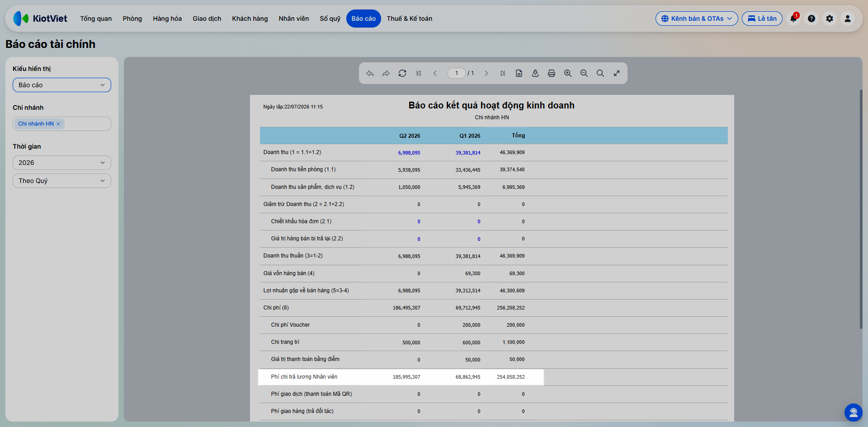Click the Q2 2026 column header
This screenshot has width=868, height=427.
pos(410,136)
